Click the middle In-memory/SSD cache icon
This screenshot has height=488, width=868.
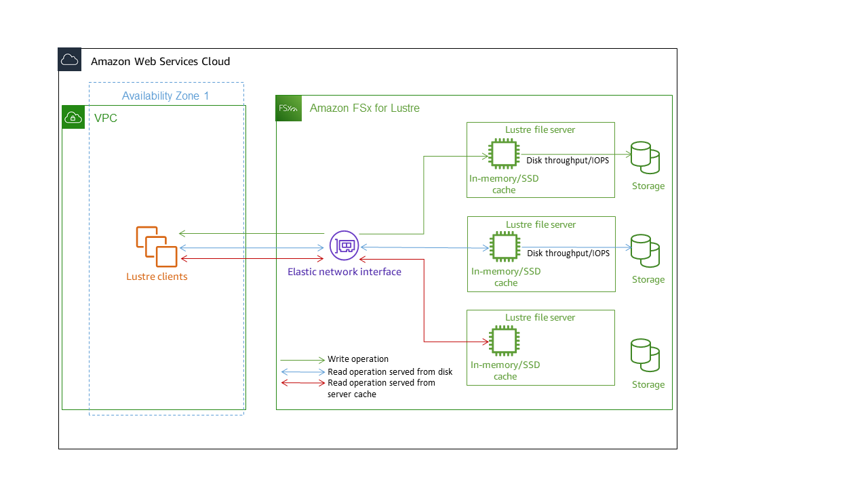click(x=505, y=246)
